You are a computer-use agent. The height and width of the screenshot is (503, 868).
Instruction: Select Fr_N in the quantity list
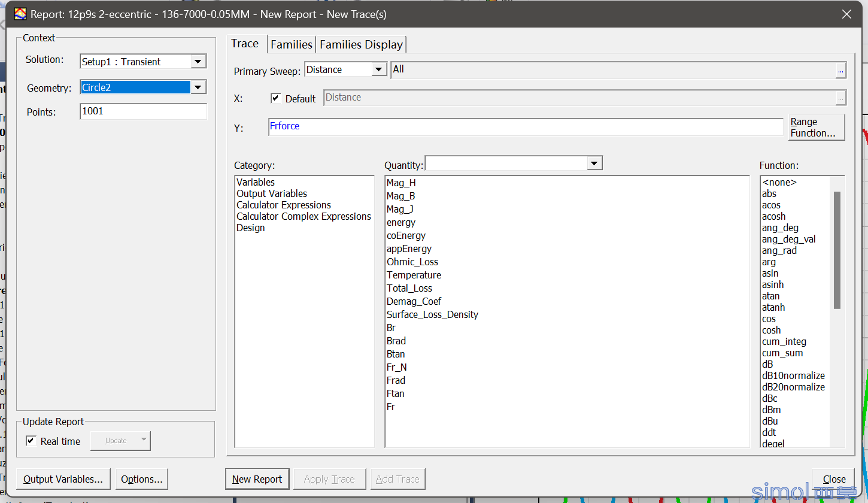(x=396, y=367)
